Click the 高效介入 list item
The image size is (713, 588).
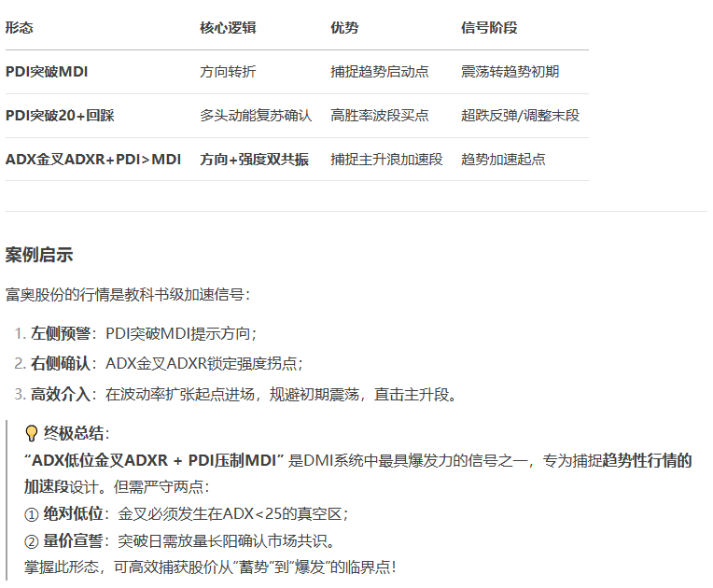(243, 395)
